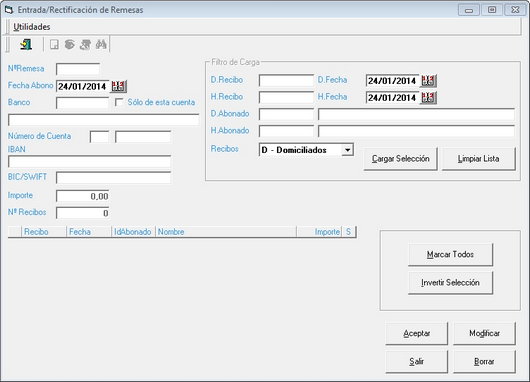Click the D.Abonado name field
530x382 pixels.
click(x=416, y=114)
